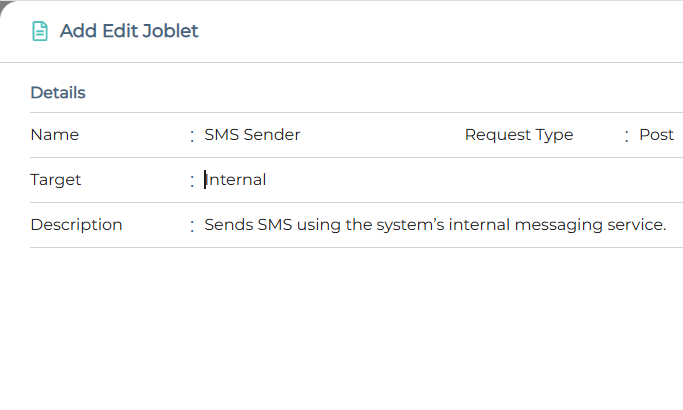Click the Description field label
The width and height of the screenshot is (683, 410).
click(x=76, y=225)
